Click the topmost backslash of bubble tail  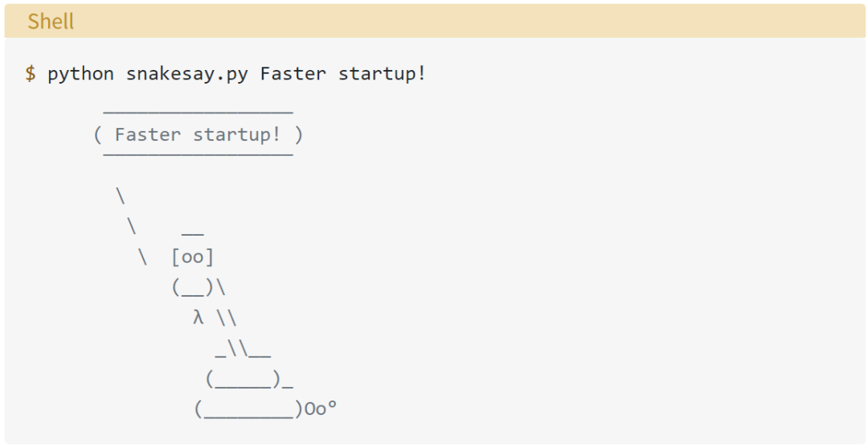click(121, 196)
